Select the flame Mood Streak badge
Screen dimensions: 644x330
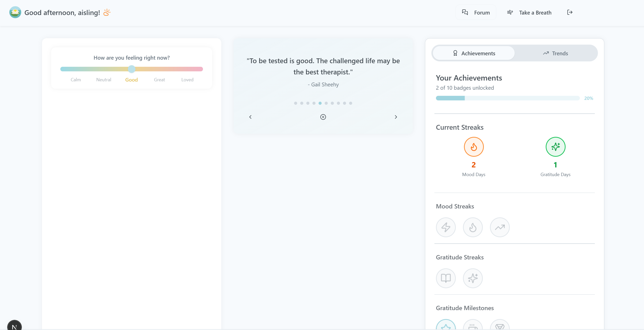(473, 227)
